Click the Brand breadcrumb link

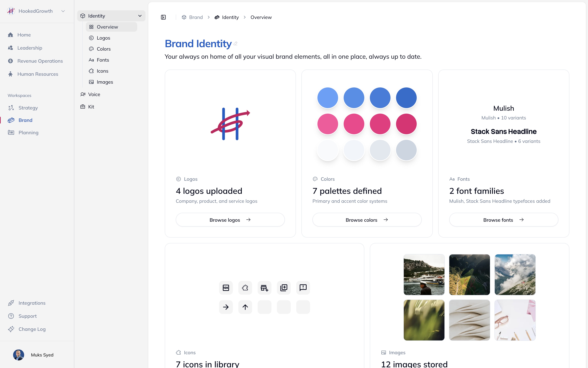(196, 17)
